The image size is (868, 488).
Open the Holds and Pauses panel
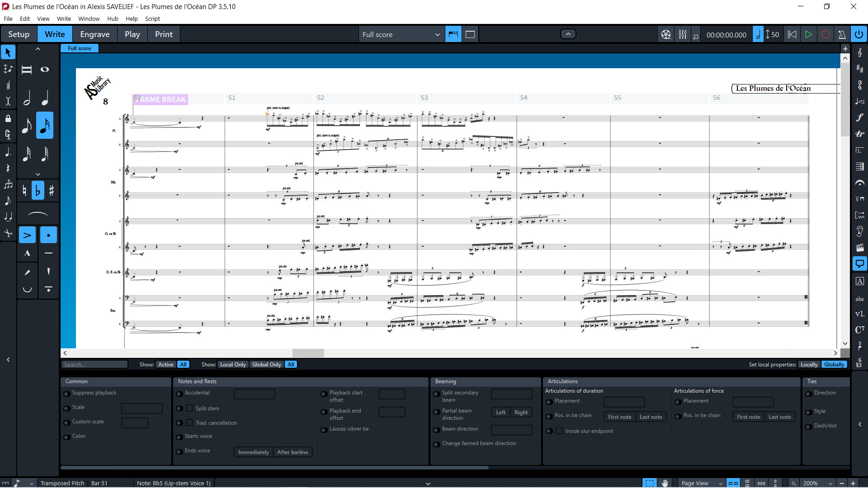click(x=859, y=183)
